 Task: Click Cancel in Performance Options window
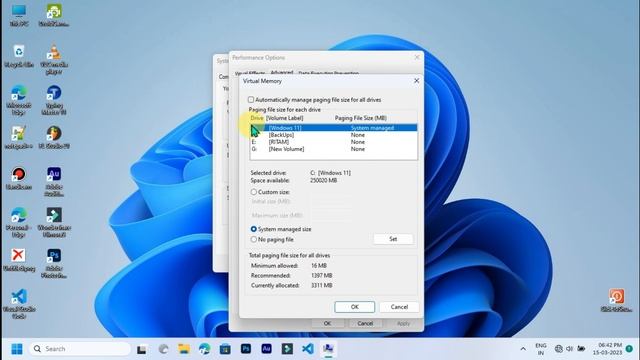[365, 323]
